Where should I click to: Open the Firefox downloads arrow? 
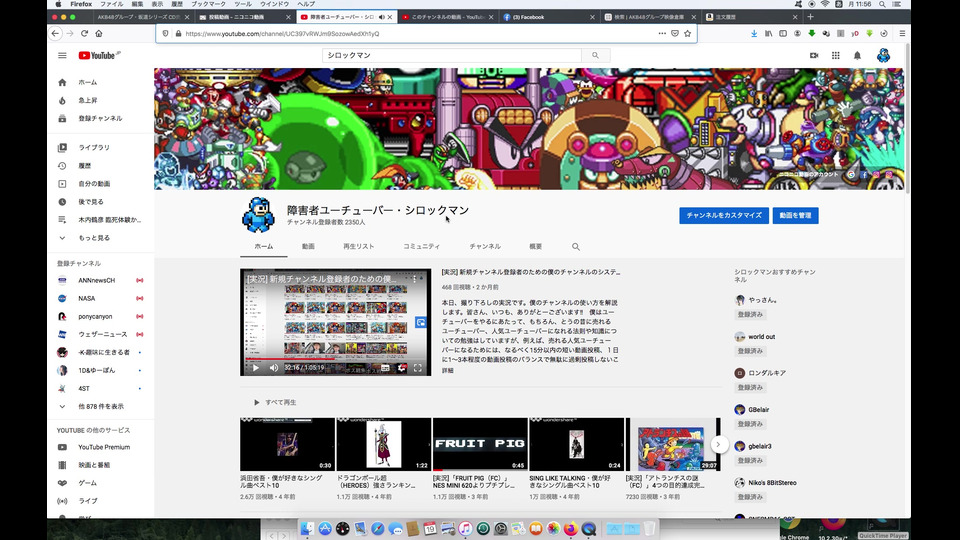pyautogui.click(x=754, y=34)
